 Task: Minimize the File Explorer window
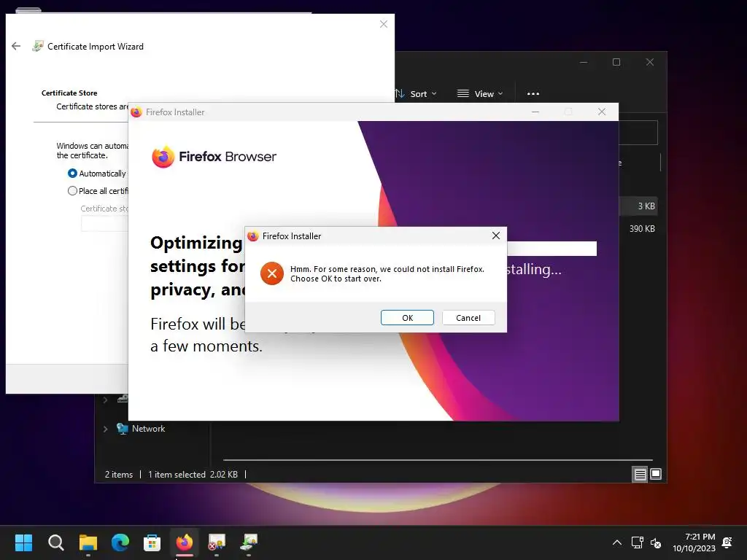(x=584, y=63)
